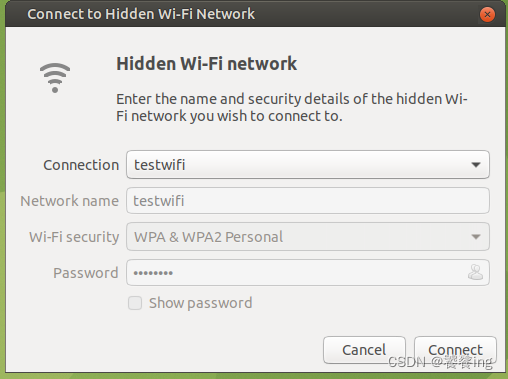Enable the Show password checkbox
The image size is (508, 379).
tap(135, 303)
